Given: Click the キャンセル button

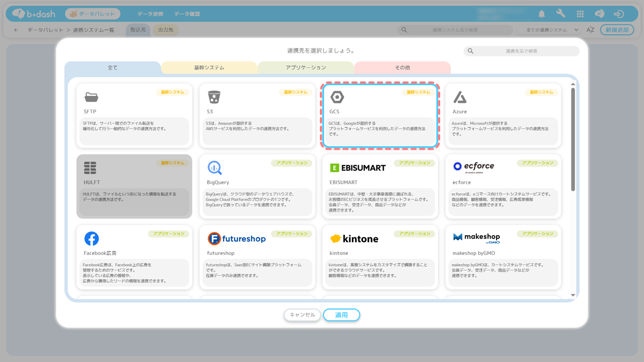Looking at the screenshot, I should [x=302, y=315].
